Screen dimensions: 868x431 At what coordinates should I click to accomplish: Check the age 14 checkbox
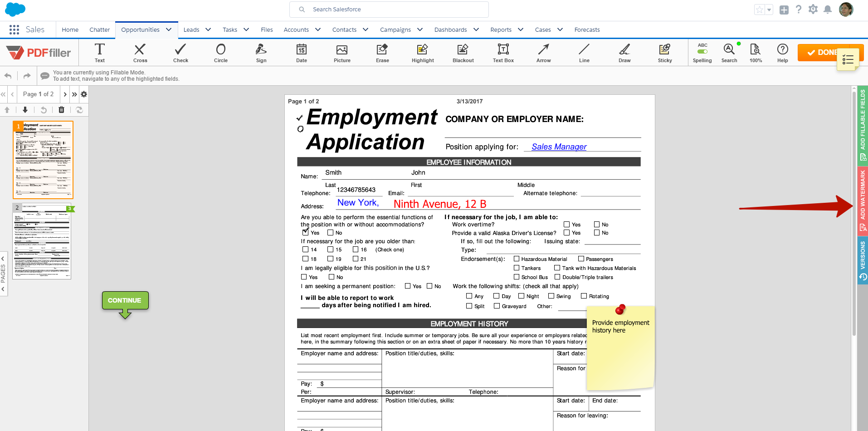click(305, 249)
